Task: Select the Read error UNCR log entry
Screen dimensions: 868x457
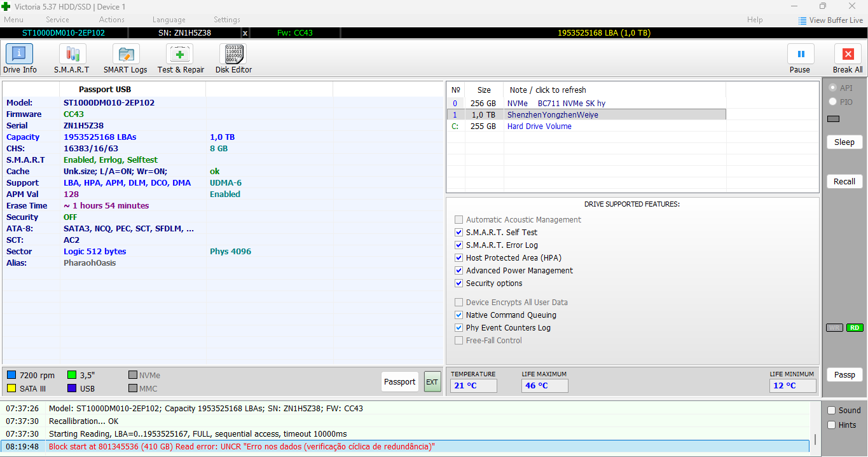Action: tap(405, 447)
